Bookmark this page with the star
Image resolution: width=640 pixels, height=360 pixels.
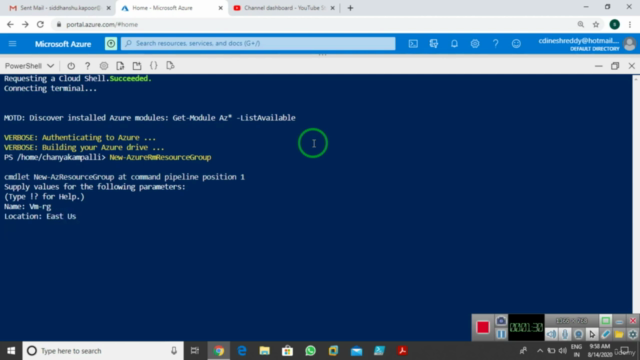click(596, 24)
